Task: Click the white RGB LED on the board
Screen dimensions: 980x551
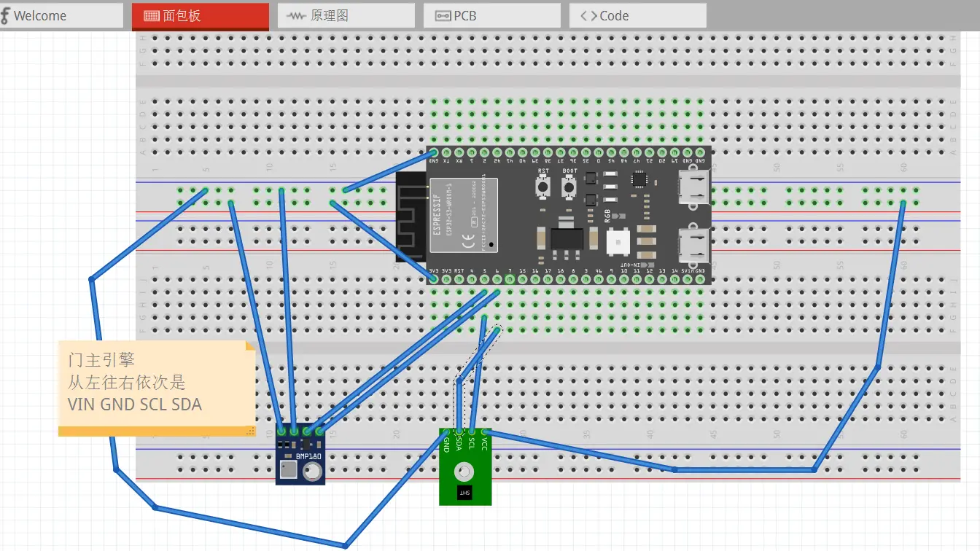Action: tap(618, 241)
